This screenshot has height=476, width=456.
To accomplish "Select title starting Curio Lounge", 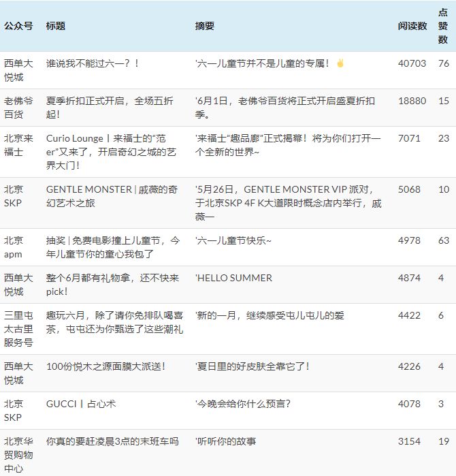I will [x=111, y=152].
